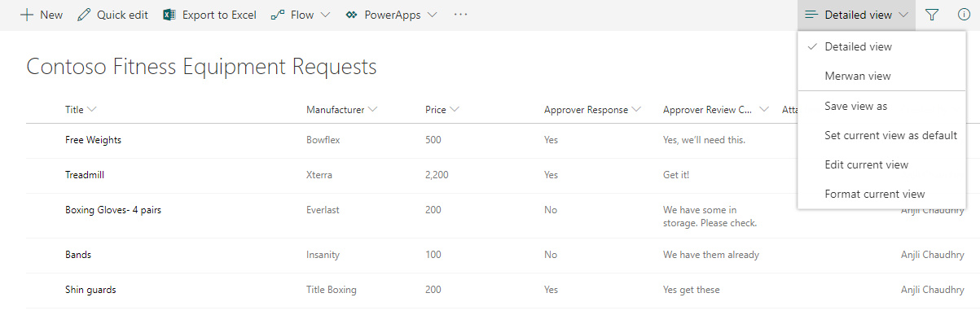Click the PowerApps icon
980x315 pixels.
[351, 15]
